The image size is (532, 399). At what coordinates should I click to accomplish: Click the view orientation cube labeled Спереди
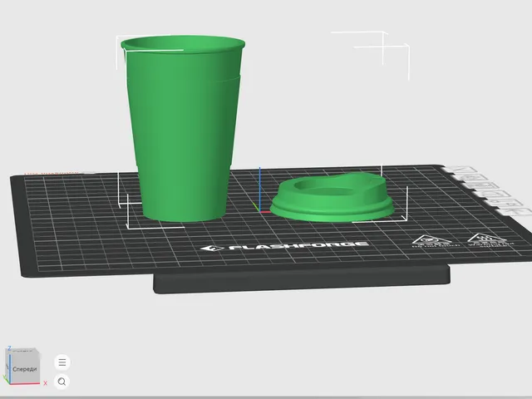click(x=23, y=367)
